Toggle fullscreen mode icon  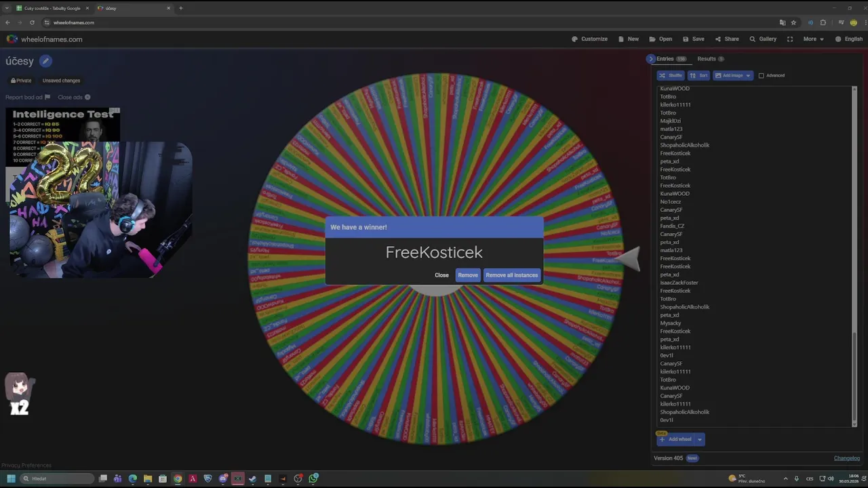tap(790, 39)
